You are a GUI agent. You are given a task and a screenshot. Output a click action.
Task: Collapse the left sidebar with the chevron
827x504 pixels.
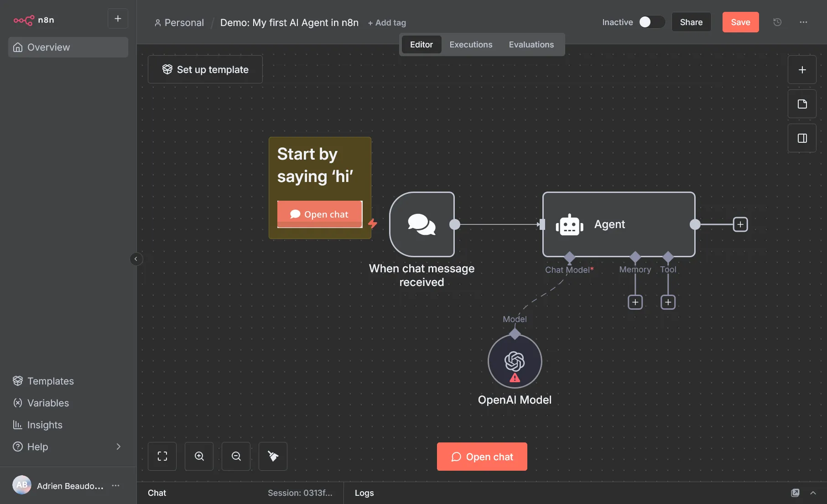tap(136, 259)
